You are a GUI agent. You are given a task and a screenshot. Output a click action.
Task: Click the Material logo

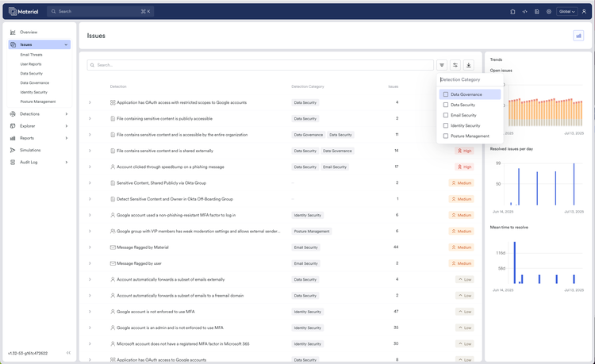24,11
